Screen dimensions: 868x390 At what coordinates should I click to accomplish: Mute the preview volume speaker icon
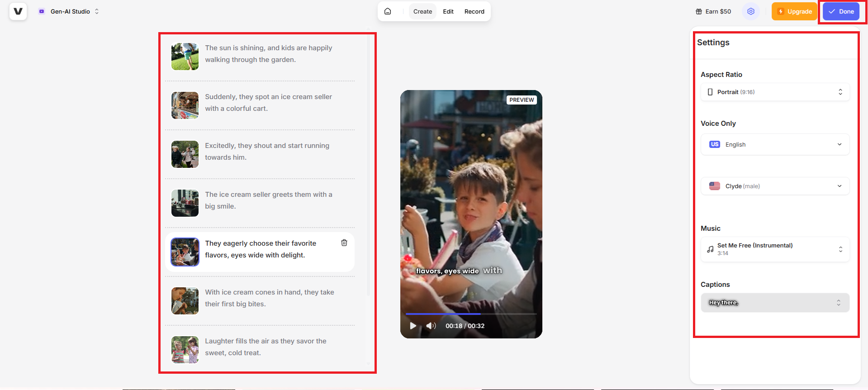pos(431,326)
